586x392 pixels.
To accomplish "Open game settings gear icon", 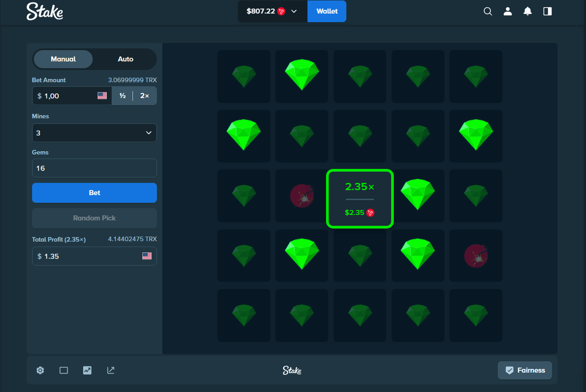I will [x=40, y=370].
